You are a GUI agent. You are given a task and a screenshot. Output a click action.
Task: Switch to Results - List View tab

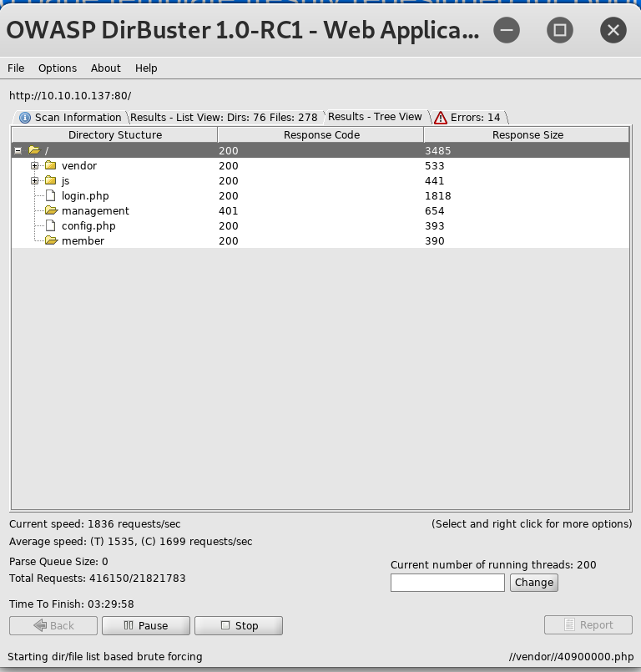(x=224, y=118)
